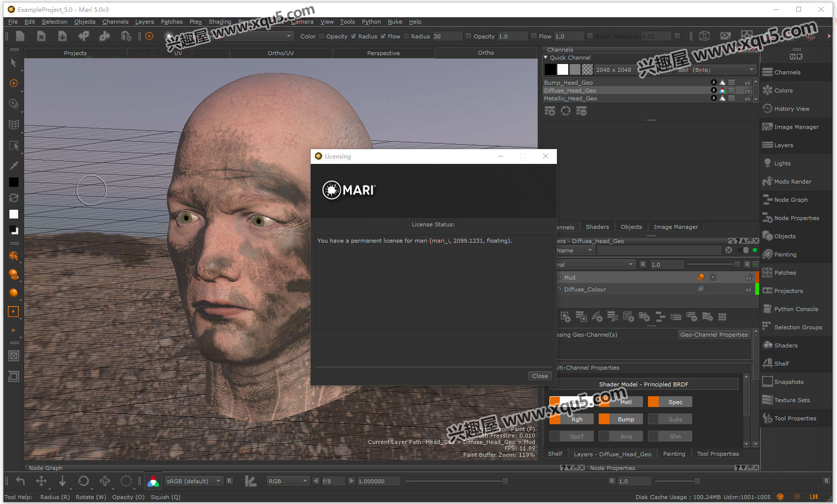Click the white Quick Channel color swatch
Image resolution: width=837 pixels, height=504 pixels.
tap(562, 70)
